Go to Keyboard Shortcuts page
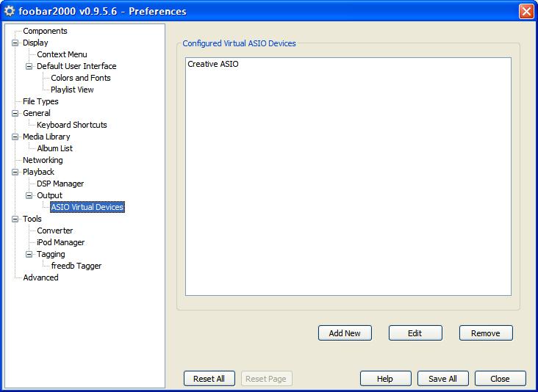 tap(71, 125)
